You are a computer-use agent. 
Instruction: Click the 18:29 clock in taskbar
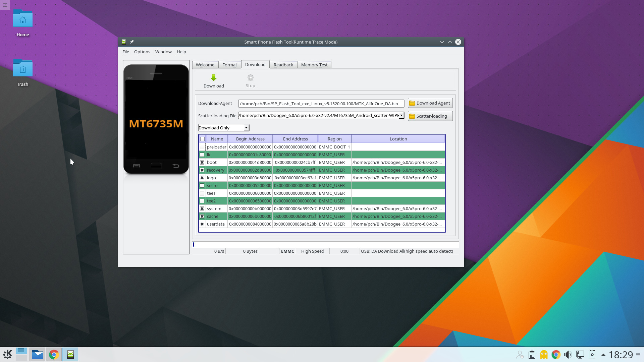pyautogui.click(x=621, y=355)
